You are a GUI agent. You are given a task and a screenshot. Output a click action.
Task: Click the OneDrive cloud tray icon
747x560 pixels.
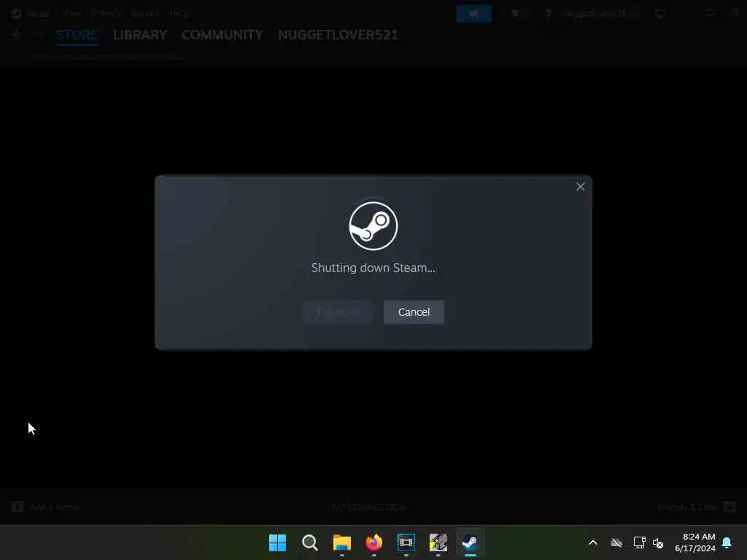click(616, 542)
